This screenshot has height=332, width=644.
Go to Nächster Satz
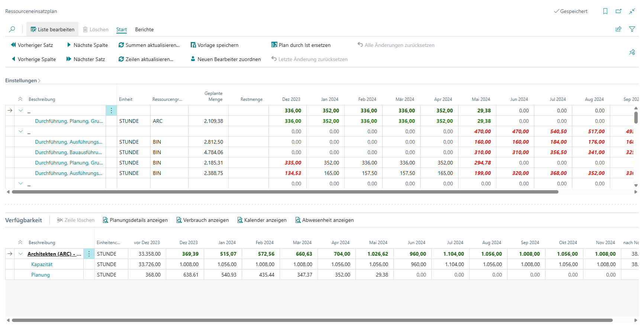click(x=86, y=59)
